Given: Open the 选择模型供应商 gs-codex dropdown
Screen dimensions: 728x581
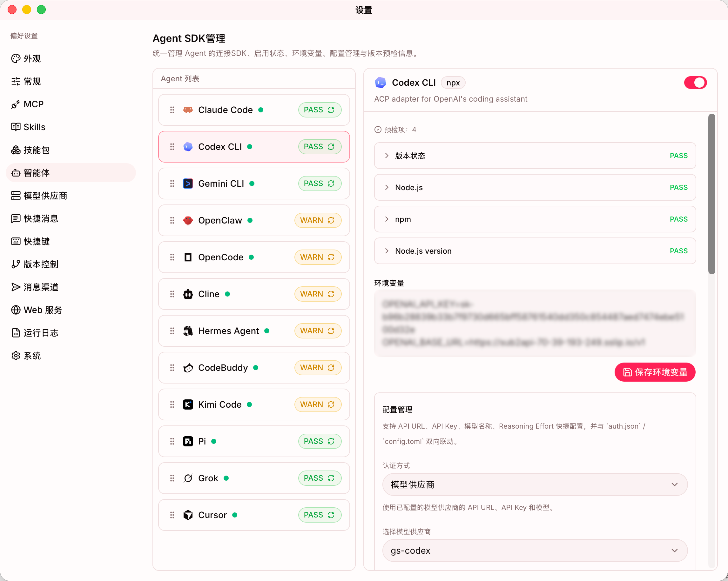Looking at the screenshot, I should pyautogui.click(x=535, y=550).
